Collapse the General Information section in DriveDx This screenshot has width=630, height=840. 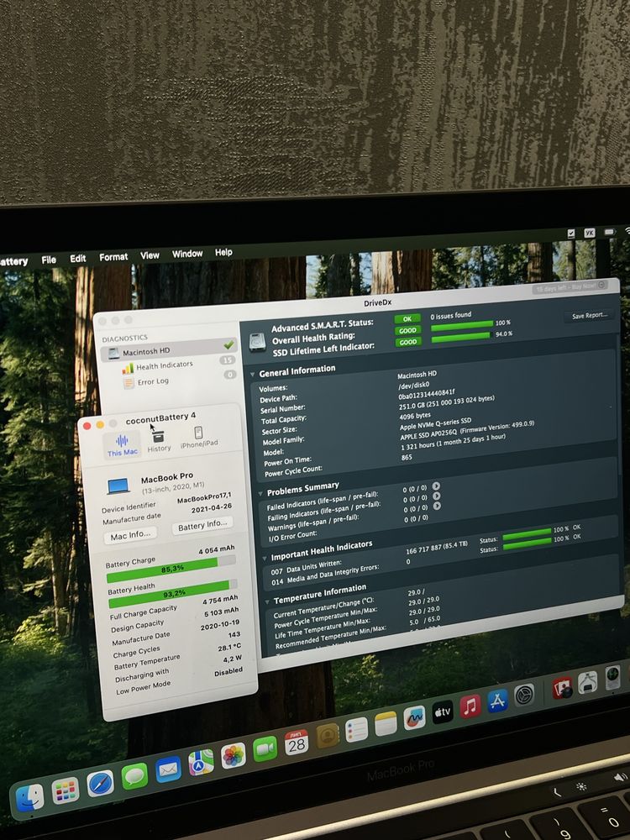coord(252,374)
